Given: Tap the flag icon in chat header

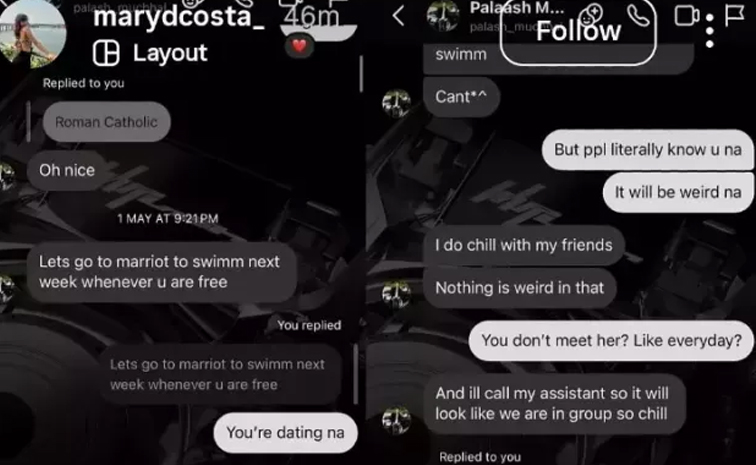Looking at the screenshot, I should (734, 15).
